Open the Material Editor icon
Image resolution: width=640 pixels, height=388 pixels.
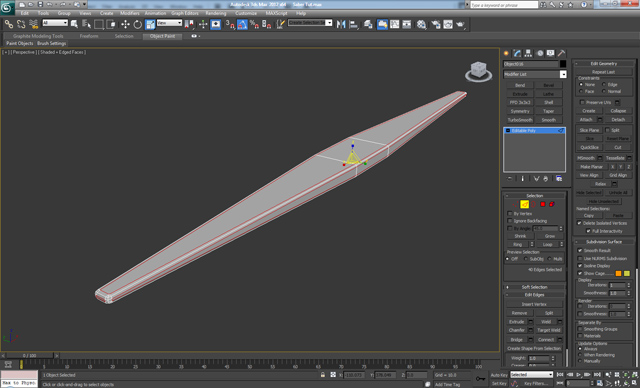(421, 24)
